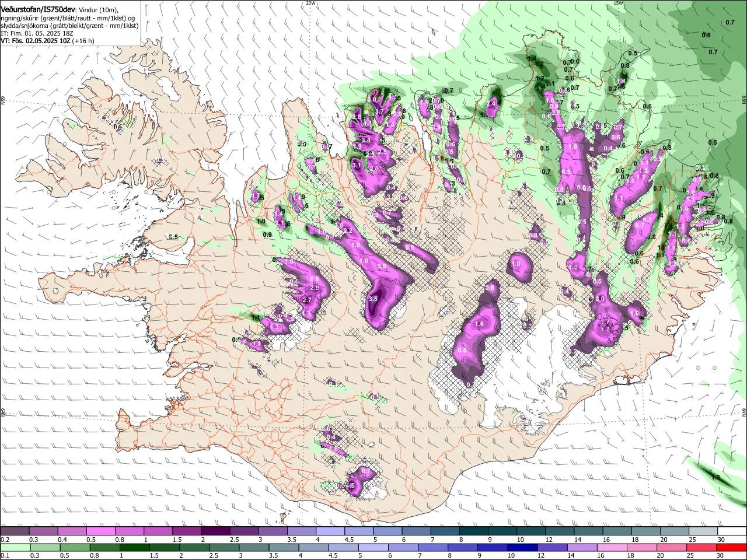Image resolution: width=747 pixels, height=560 pixels.
Task: Pick the 8 blue swatch in the lower legend row
Action: [462, 547]
